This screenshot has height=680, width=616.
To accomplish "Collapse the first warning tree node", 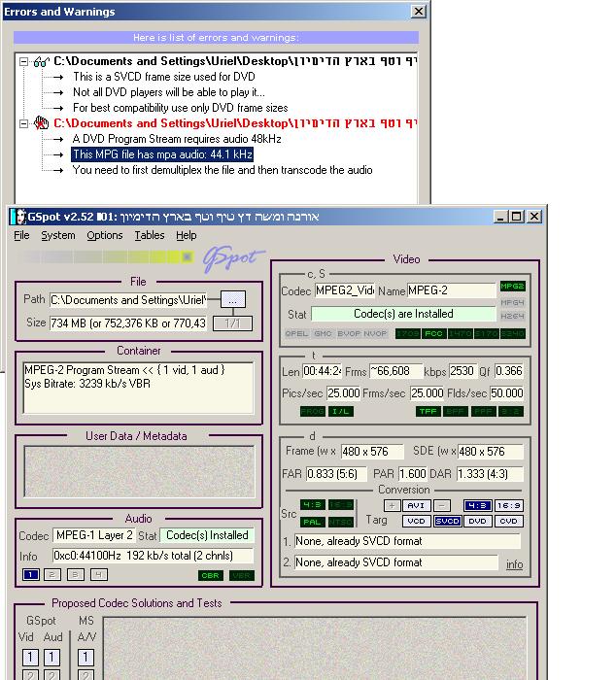I will 24,61.
